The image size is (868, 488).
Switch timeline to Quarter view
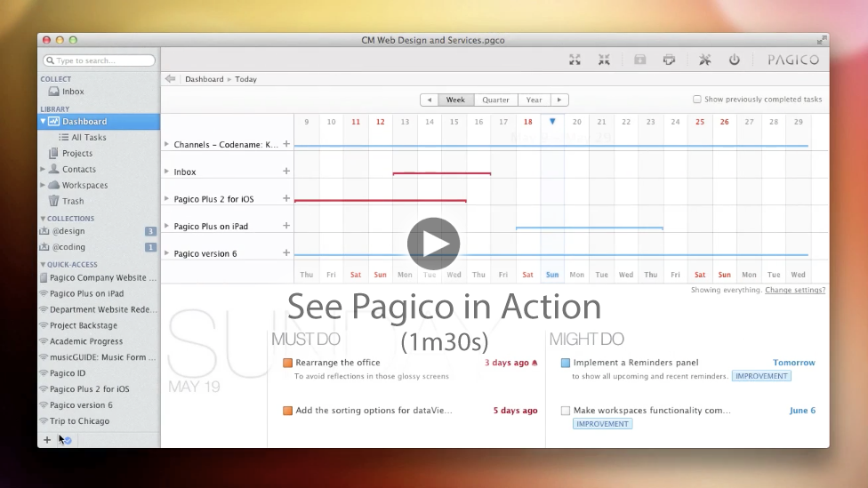coord(495,100)
